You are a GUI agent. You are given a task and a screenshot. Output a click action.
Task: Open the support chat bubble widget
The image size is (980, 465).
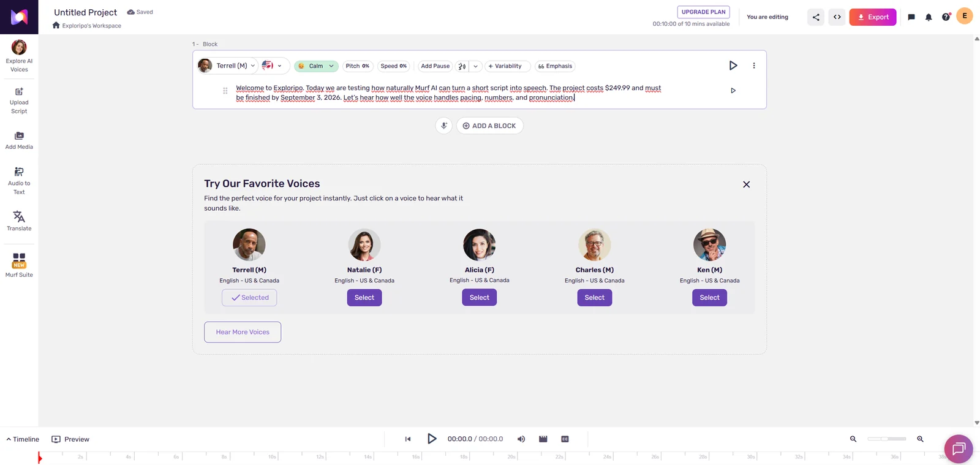click(x=959, y=449)
